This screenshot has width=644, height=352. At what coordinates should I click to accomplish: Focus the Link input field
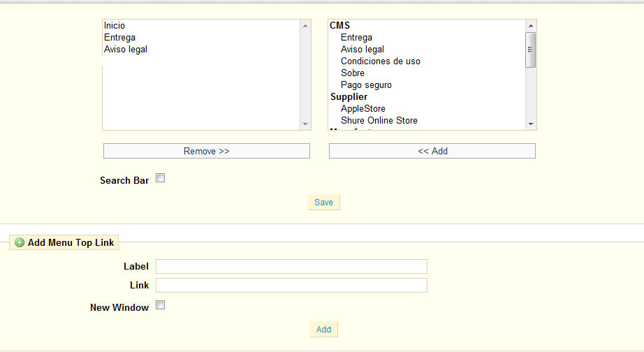click(291, 285)
